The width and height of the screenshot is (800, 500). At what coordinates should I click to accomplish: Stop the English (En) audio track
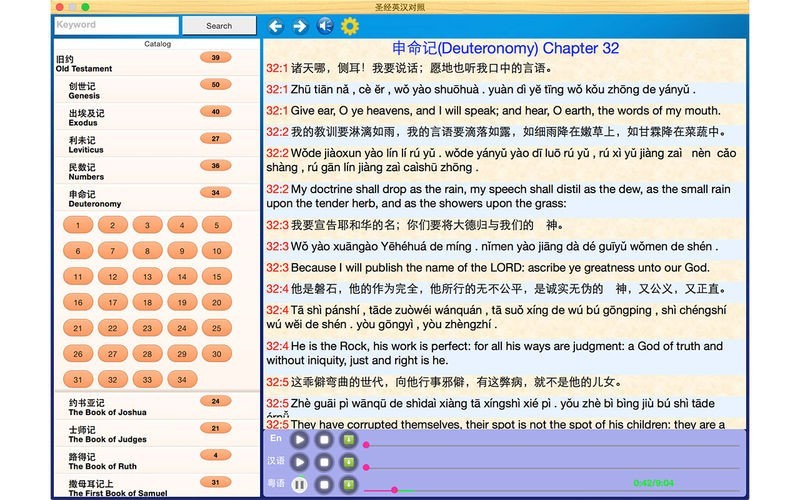point(323,439)
